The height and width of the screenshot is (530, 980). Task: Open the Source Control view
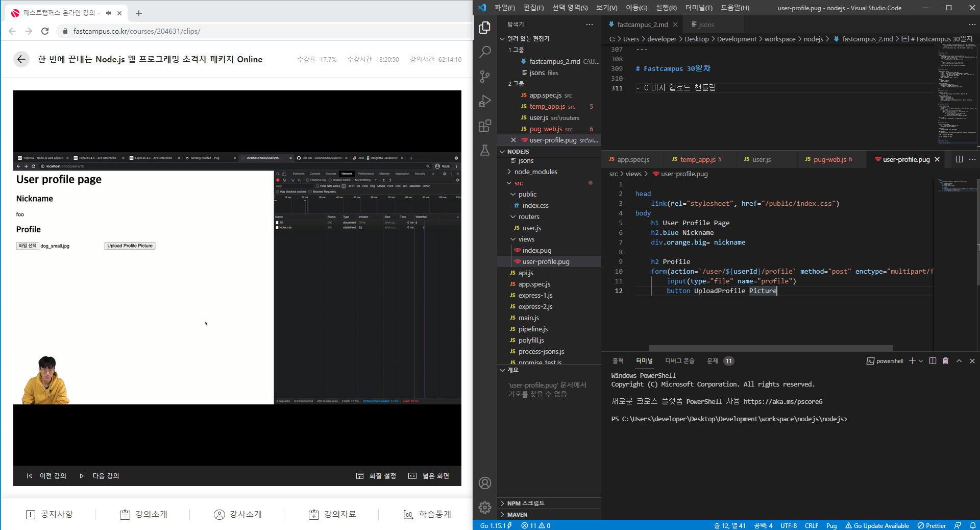pos(485,77)
